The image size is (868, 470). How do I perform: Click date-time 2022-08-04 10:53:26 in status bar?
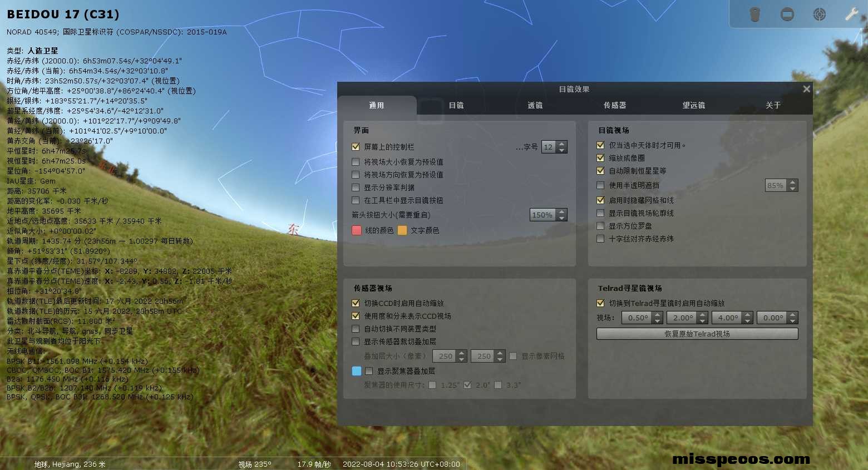[401, 464]
